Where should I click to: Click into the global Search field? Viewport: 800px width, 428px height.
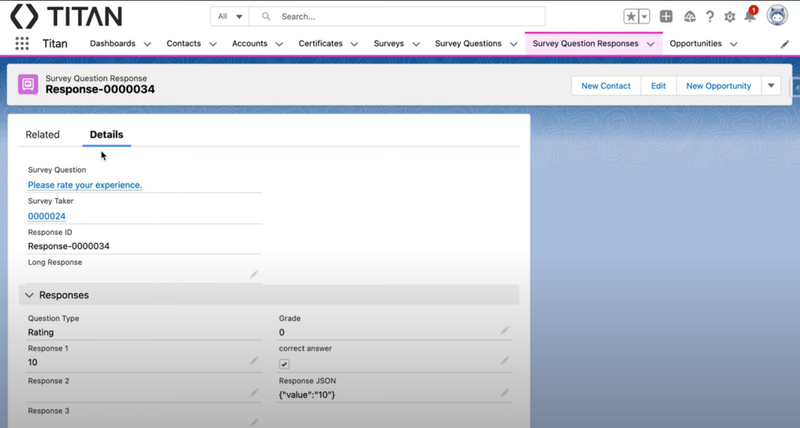tap(397, 16)
